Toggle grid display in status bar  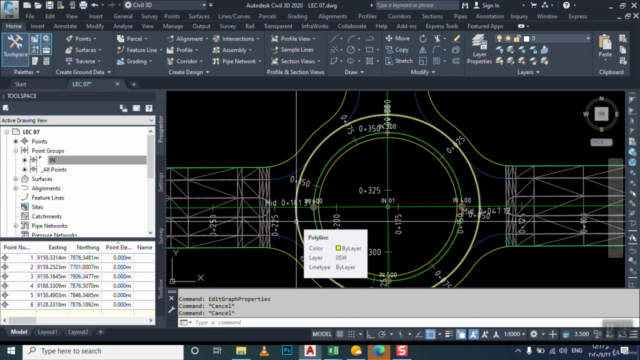point(340,334)
